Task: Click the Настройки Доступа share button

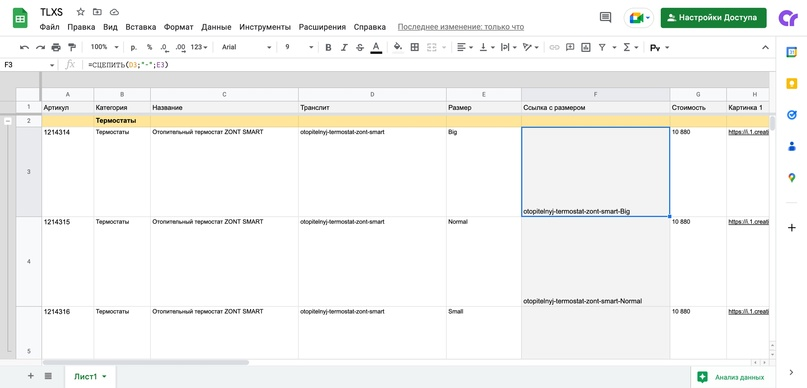Action: (x=713, y=17)
